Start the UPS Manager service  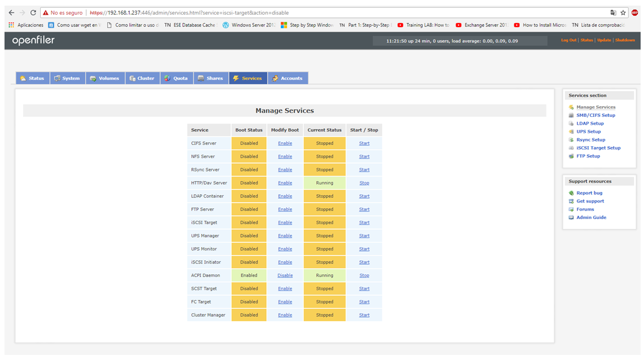[x=364, y=236]
